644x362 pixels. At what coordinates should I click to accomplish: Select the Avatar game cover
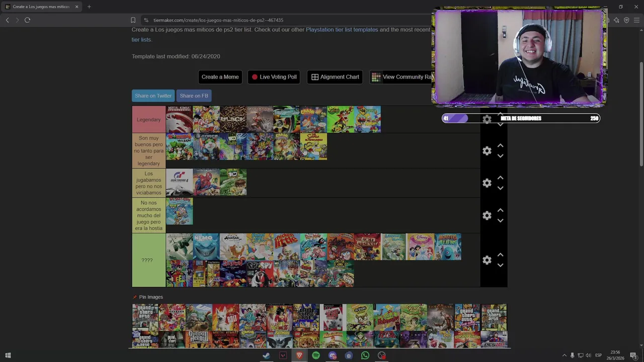tap(233, 247)
